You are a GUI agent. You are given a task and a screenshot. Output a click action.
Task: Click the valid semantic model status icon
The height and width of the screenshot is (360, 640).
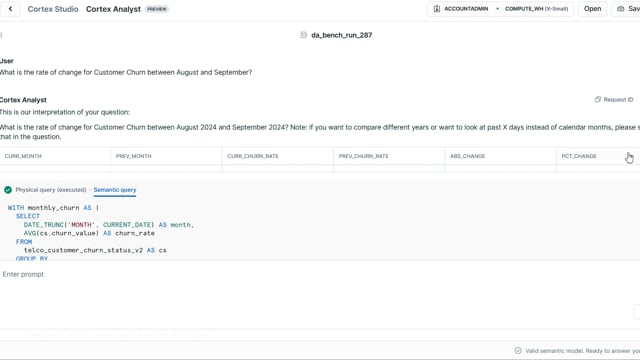pos(518,351)
